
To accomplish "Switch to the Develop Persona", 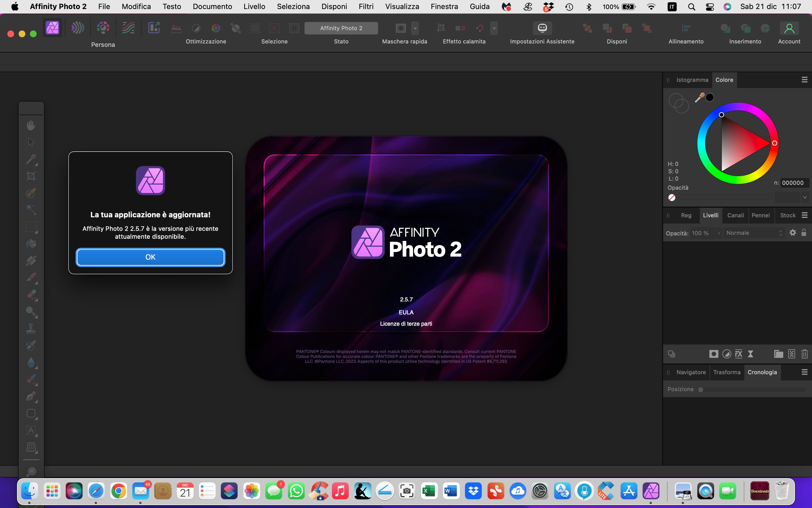I will [103, 28].
